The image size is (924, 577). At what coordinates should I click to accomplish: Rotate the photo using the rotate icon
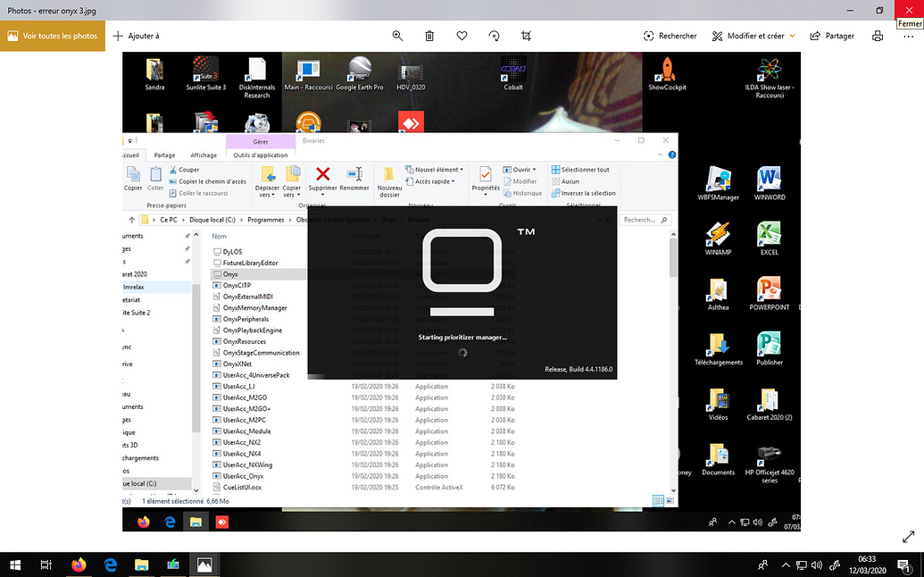[495, 36]
